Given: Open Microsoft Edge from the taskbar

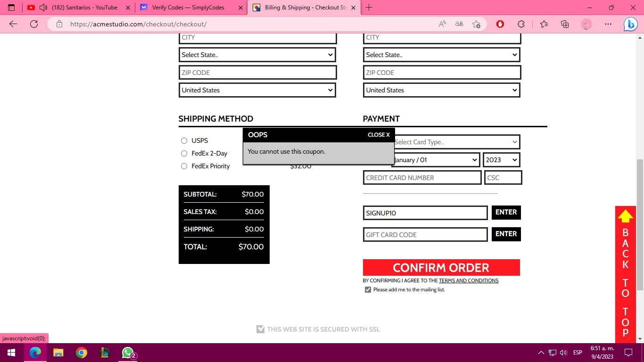Looking at the screenshot, I should pyautogui.click(x=35, y=353).
